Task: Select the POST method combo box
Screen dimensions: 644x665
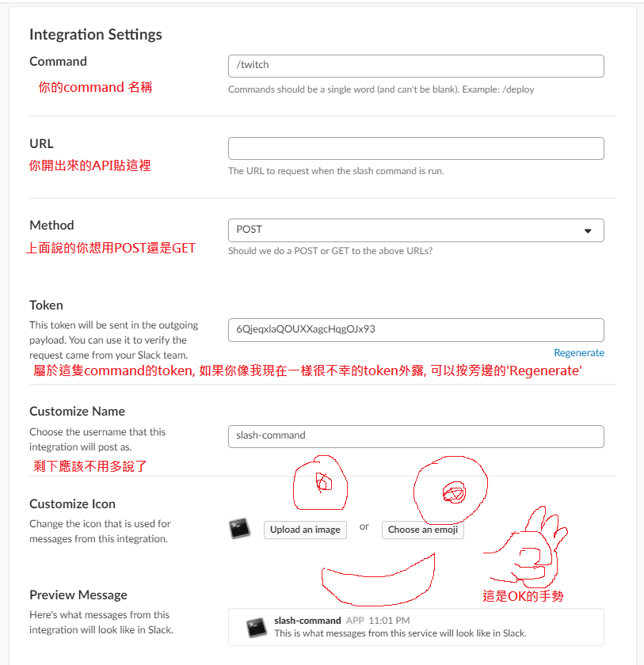Action: point(416,230)
